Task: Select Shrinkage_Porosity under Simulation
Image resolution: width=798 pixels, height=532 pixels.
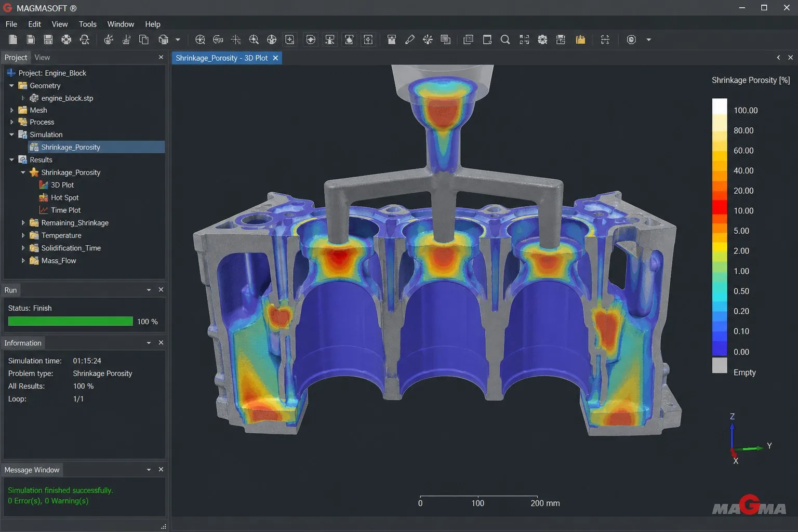Action: [x=96, y=147]
